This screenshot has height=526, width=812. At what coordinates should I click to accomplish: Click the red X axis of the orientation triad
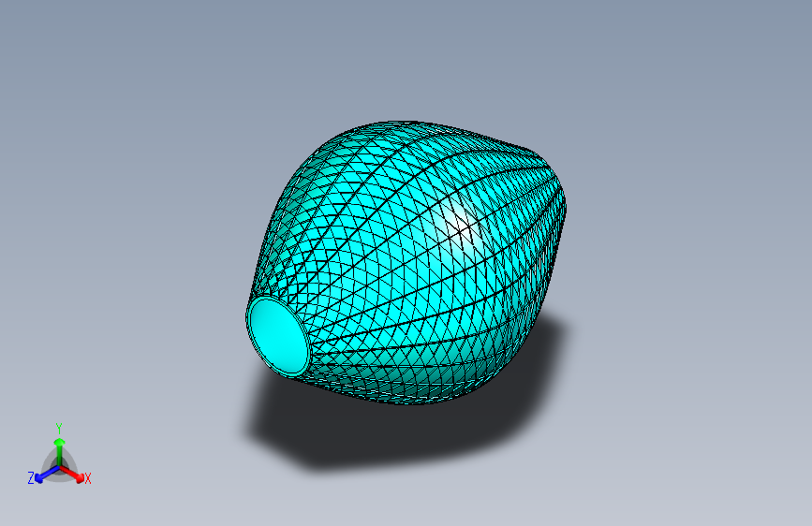pos(72,474)
